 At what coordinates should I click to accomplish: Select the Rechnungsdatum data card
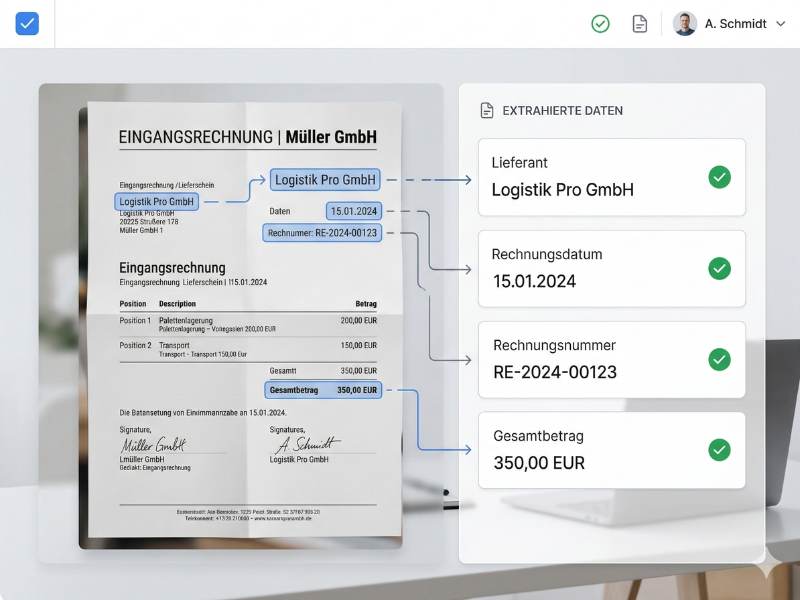coord(611,268)
